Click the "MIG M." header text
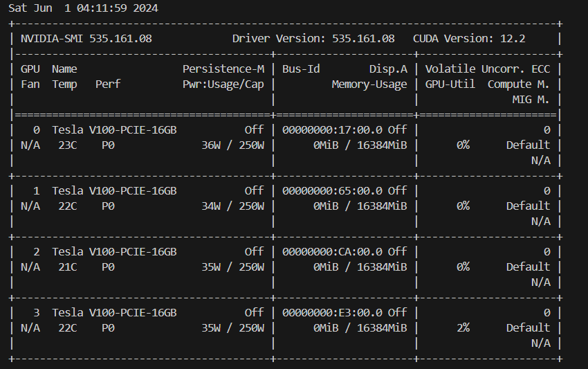588x369 pixels. point(531,100)
